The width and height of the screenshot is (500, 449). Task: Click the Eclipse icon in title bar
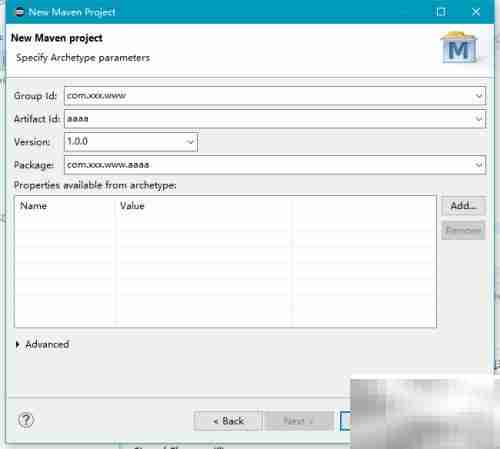20,12
